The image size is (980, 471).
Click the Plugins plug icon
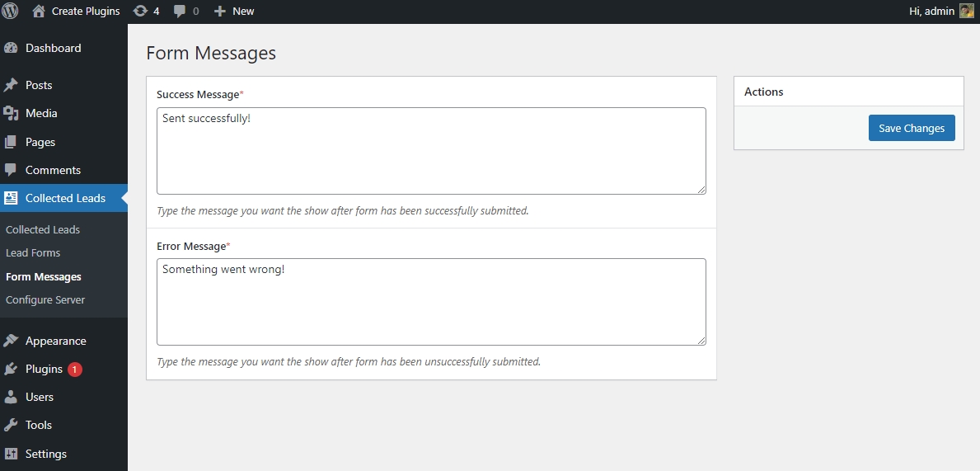coord(11,369)
